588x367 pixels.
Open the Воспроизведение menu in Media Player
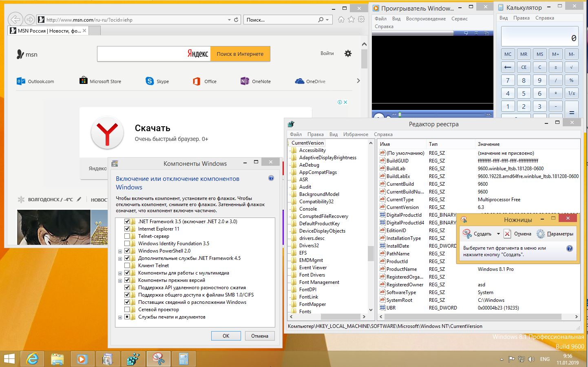[426, 19]
